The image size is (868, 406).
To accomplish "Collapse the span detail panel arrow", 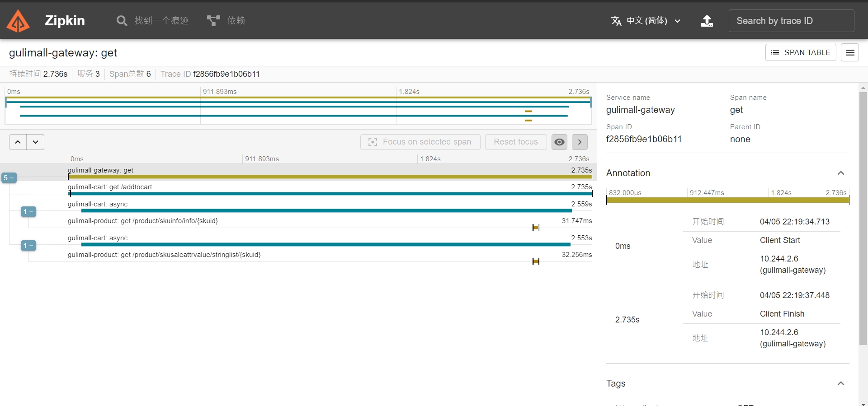I will (x=580, y=142).
